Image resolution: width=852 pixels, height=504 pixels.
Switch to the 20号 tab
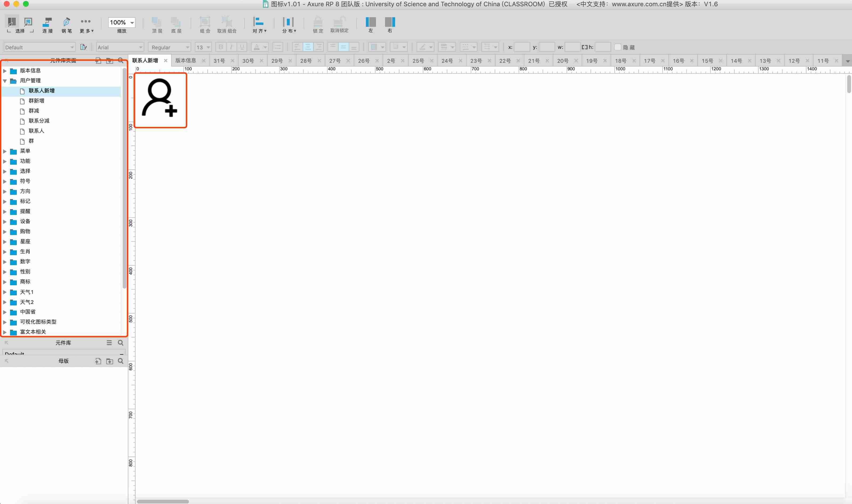tap(563, 61)
